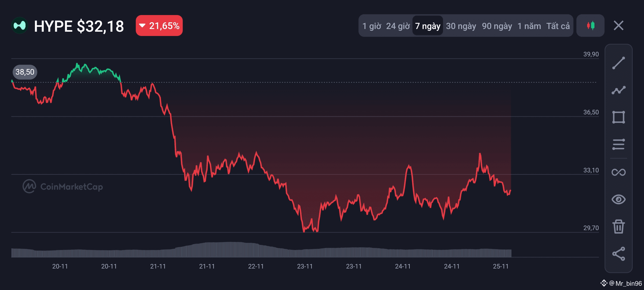The image size is (644, 290).
Task: Switch to the 1 năm timeframe
Action: (x=529, y=26)
